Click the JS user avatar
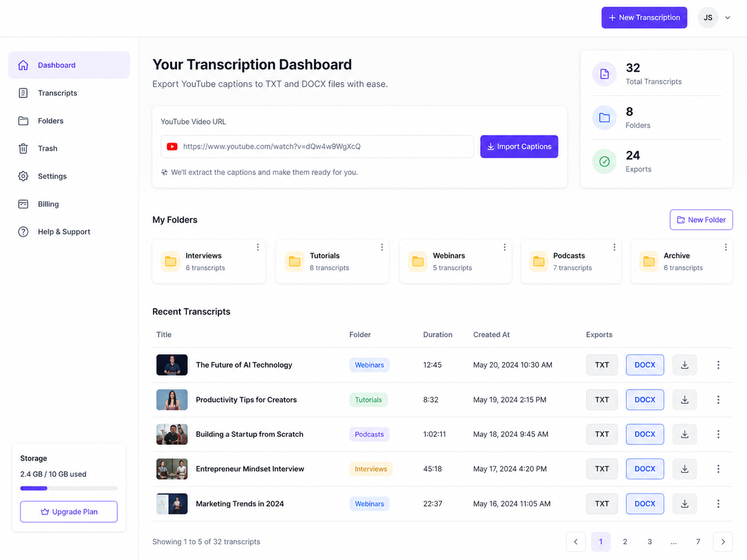Image resolution: width=747 pixels, height=560 pixels. point(708,18)
